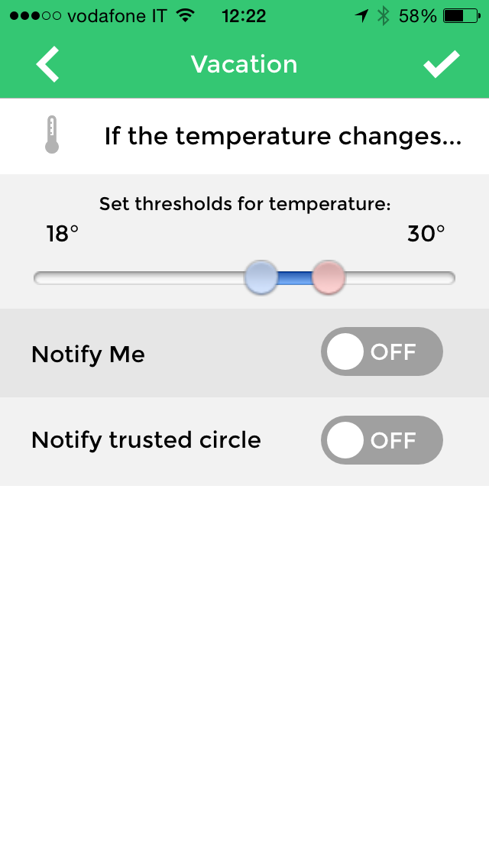Click the red upper threshold slider handle
This screenshot has height=868, width=489.
pyautogui.click(x=329, y=277)
